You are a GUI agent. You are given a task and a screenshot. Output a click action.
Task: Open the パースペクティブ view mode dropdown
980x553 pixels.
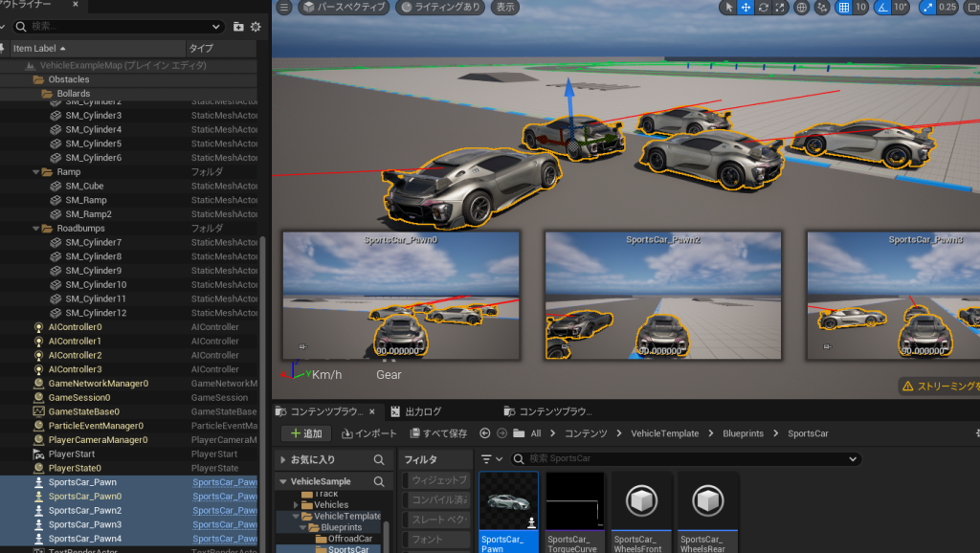pyautogui.click(x=344, y=8)
